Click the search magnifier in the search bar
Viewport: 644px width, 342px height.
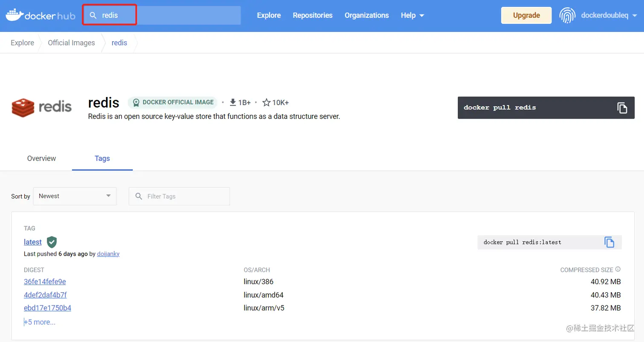pos(93,15)
